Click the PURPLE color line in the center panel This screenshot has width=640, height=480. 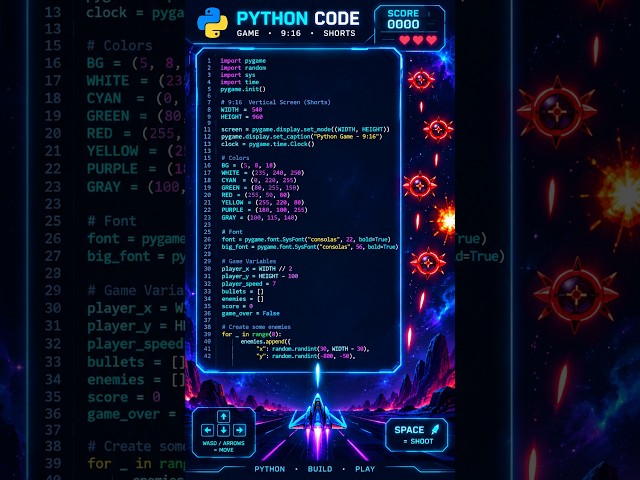coord(264,210)
